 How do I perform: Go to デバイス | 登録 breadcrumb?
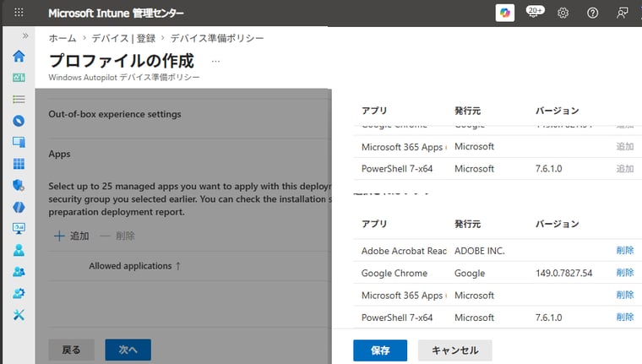[123, 38]
